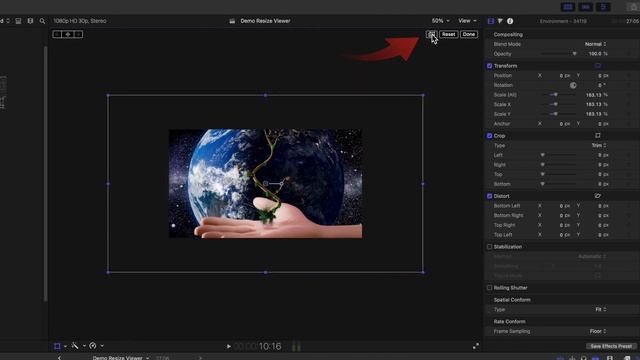
Task: Open the Spatial Conform Type Fit dropdown
Action: click(x=600, y=309)
